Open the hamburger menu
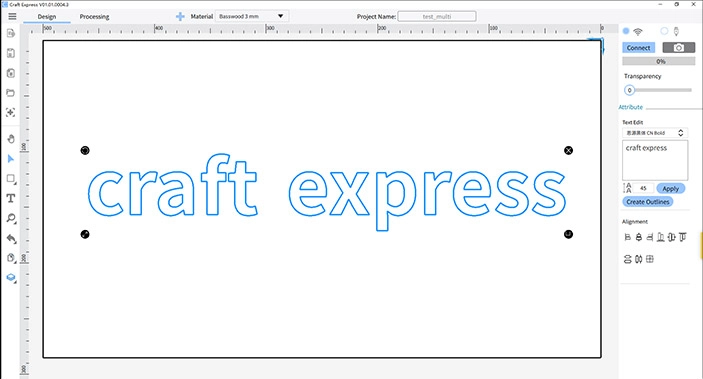This screenshot has width=703, height=379. click(12, 16)
